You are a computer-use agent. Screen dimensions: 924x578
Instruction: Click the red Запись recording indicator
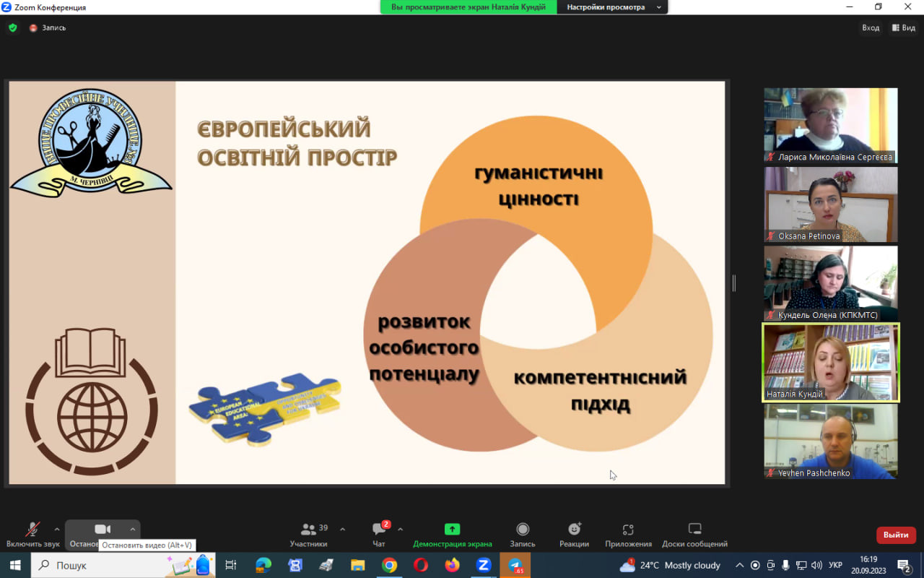click(x=48, y=27)
